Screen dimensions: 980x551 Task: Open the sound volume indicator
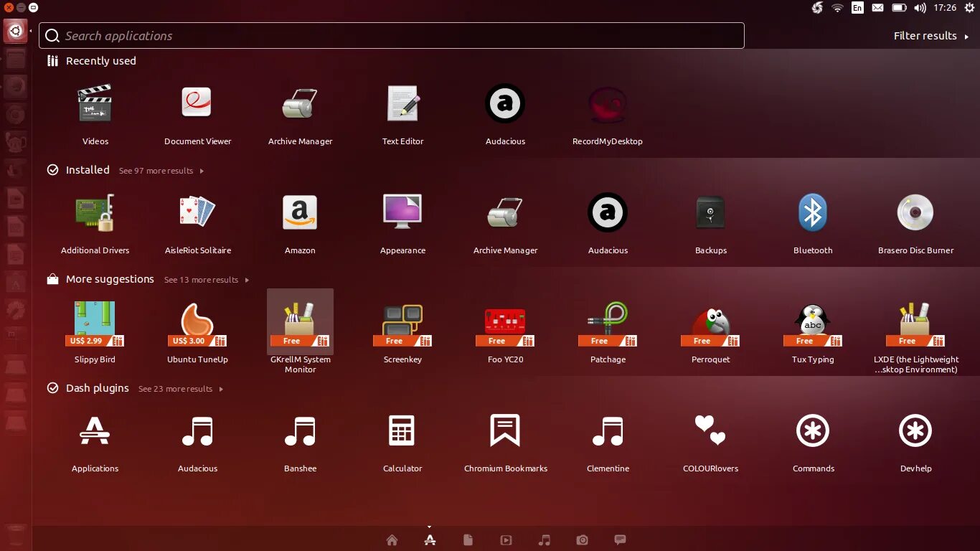[x=920, y=8]
